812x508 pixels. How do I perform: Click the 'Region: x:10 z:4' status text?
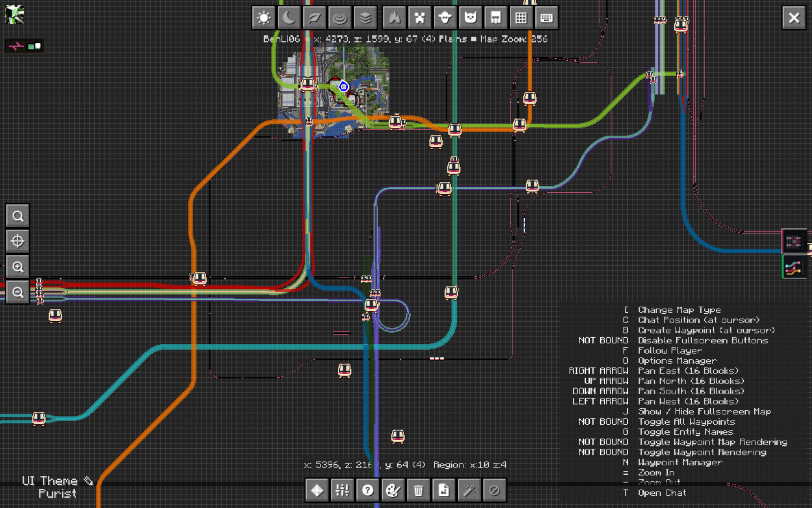pos(469,465)
